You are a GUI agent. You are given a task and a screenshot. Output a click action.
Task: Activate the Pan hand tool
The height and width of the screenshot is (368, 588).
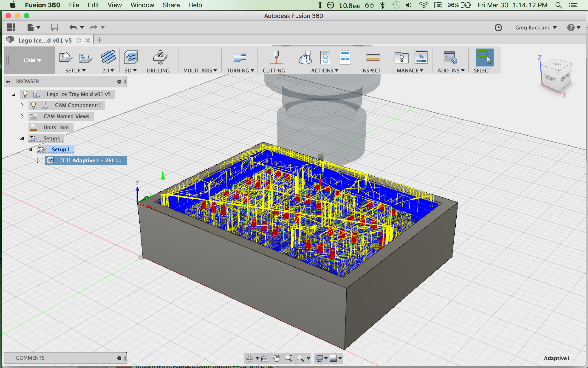(277, 358)
